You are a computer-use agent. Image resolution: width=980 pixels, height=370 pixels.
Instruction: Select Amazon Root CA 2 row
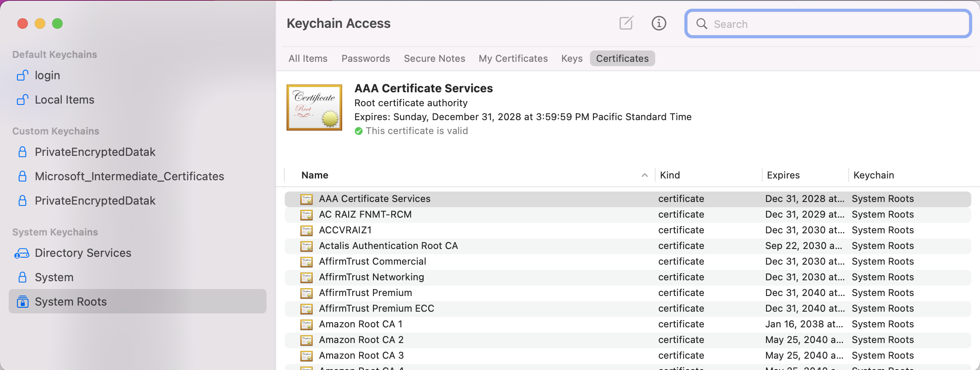[x=628, y=340]
